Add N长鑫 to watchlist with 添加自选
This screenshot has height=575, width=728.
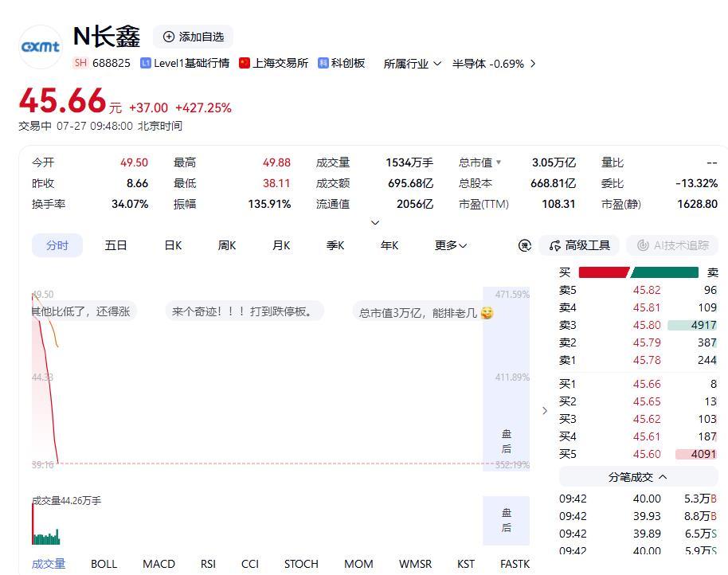[193, 37]
